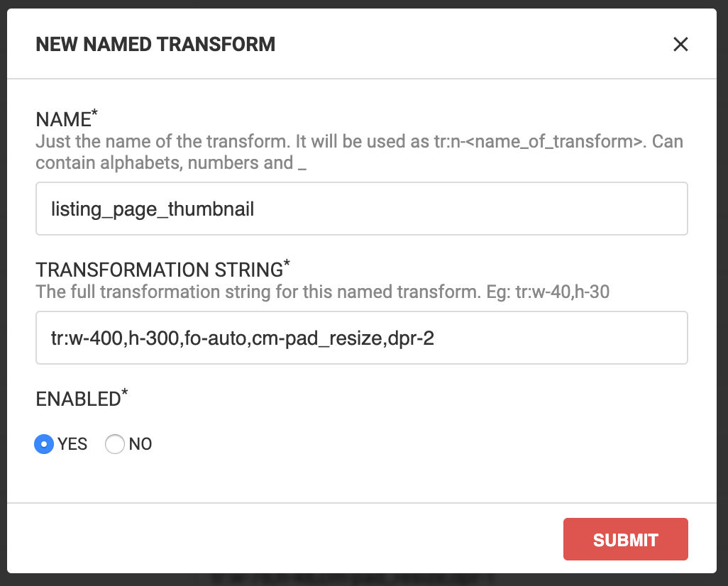Image resolution: width=728 pixels, height=586 pixels.
Task: Focus the Transformation String text box
Action: [x=361, y=338]
